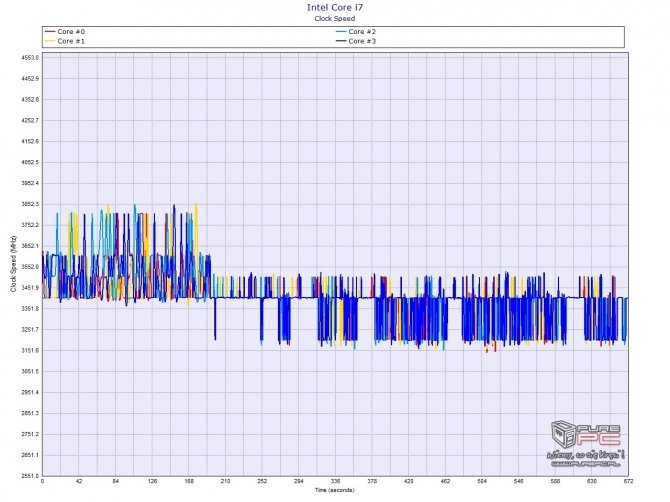Screen dimensions: 670x502
Task: Click the 126 x-axis tick label
Action: click(x=152, y=481)
